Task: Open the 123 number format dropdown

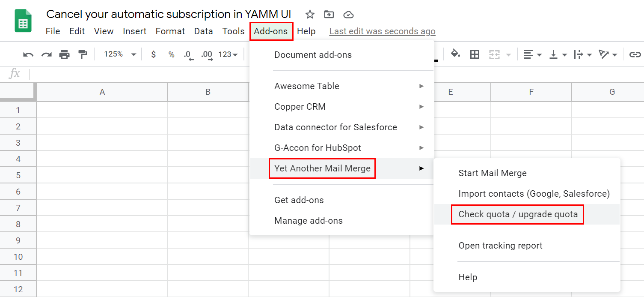Action: coord(228,54)
